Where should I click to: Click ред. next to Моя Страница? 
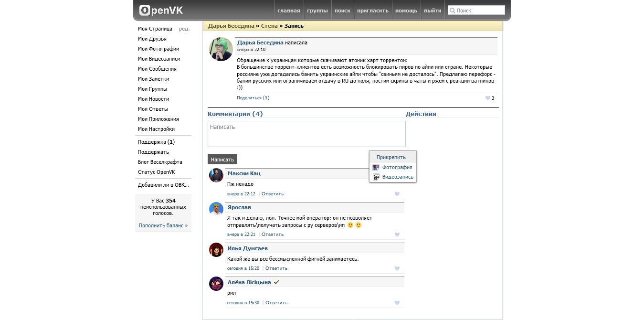point(185,29)
